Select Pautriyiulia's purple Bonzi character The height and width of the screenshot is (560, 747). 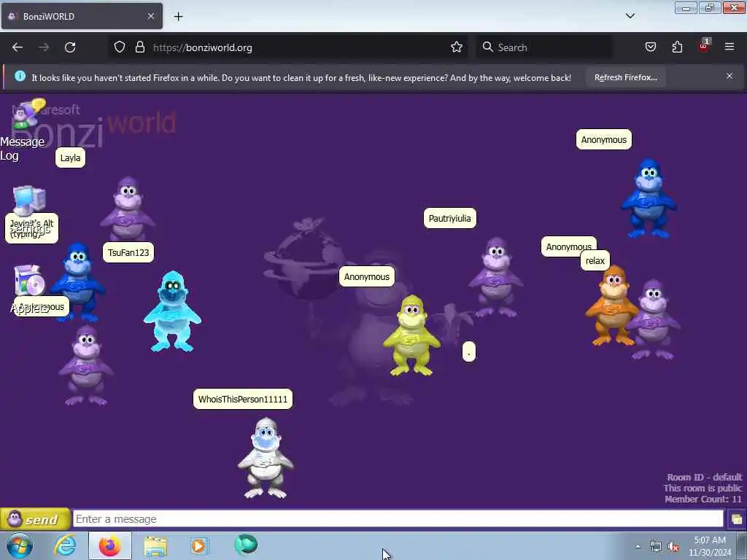point(496,278)
